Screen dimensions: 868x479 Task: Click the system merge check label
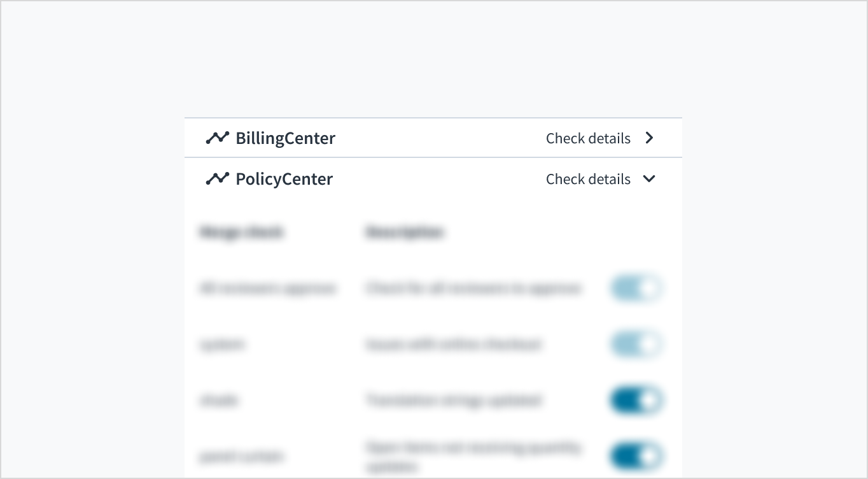tap(222, 345)
